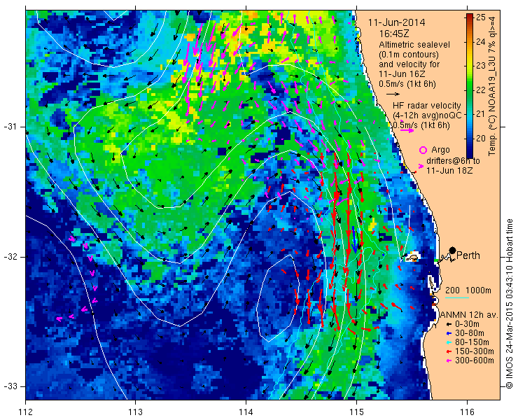Click the '16:45Z' time label
The width and height of the screenshot is (518, 420).
(394, 34)
